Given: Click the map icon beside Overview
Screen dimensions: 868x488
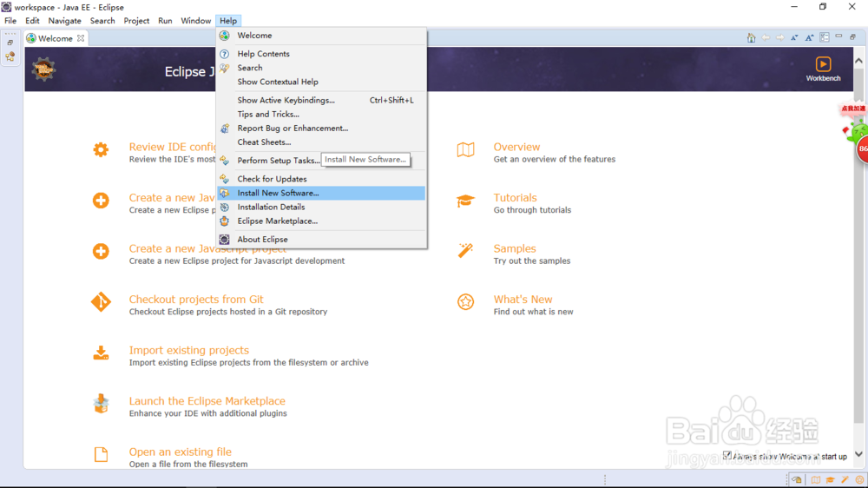Looking at the screenshot, I should 465,149.
